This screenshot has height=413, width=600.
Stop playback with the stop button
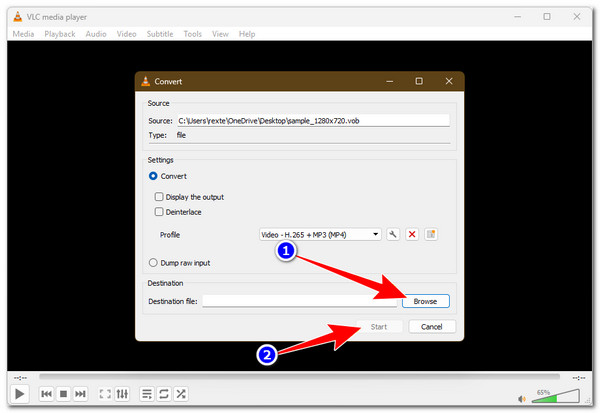click(x=63, y=394)
